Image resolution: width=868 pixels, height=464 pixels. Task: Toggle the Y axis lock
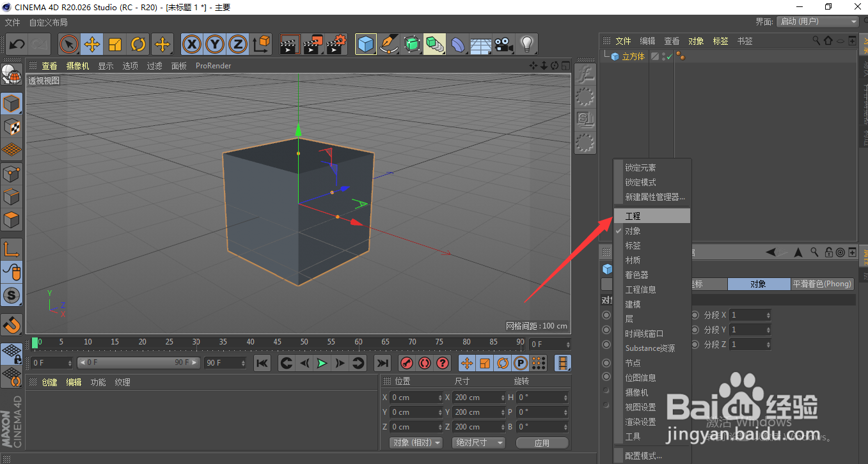tap(215, 44)
